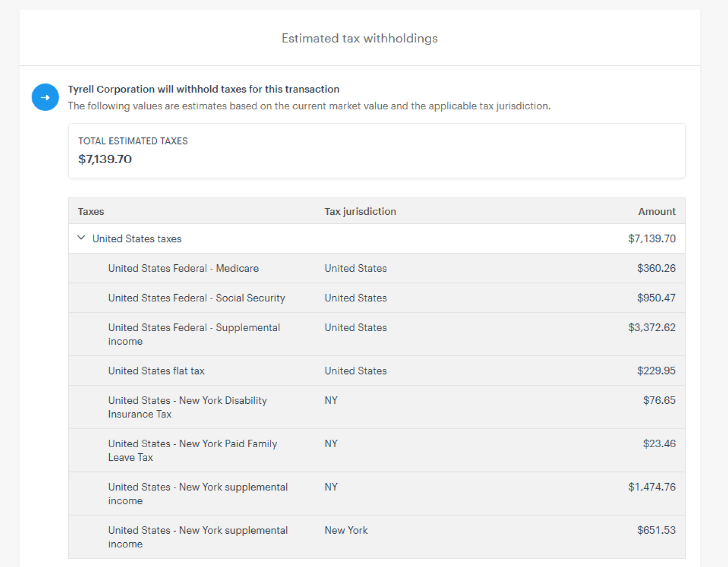Click the Tyrell Corporation withholding notice text

pyautogui.click(x=204, y=89)
